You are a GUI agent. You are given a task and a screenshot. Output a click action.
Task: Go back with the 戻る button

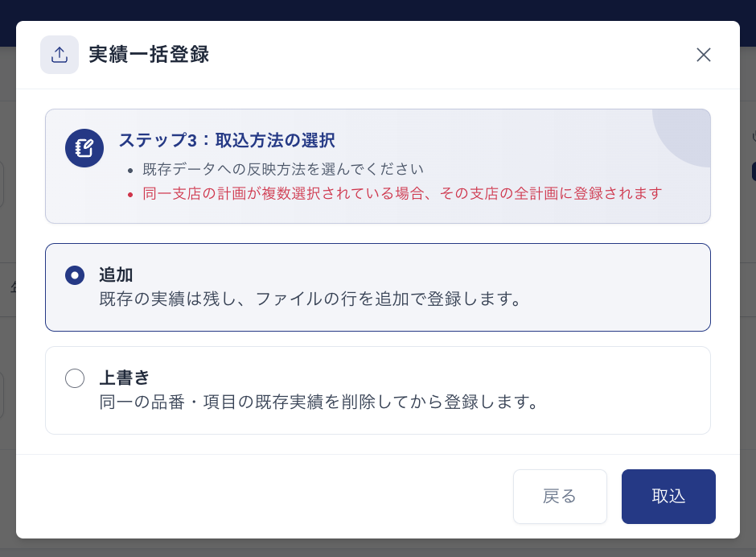560,496
